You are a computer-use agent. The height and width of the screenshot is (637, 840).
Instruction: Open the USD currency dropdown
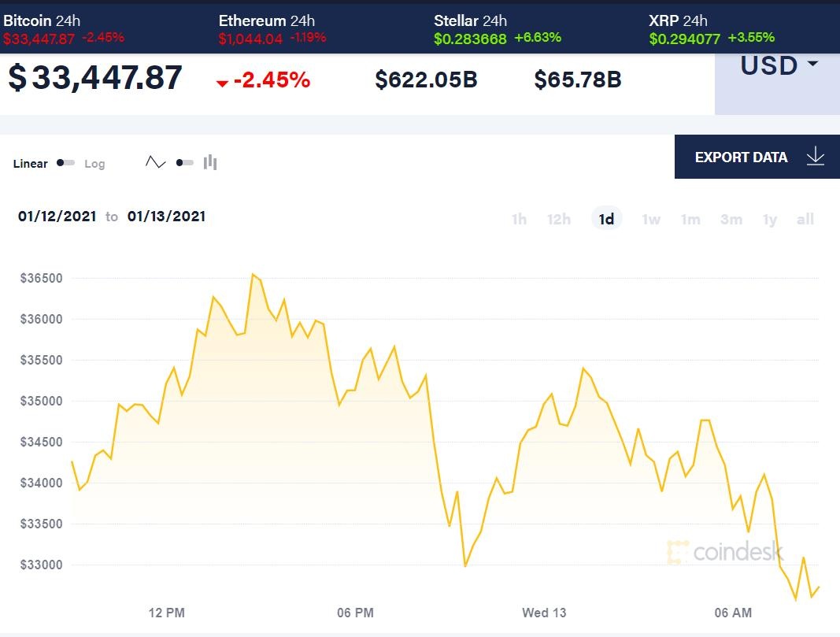point(778,66)
